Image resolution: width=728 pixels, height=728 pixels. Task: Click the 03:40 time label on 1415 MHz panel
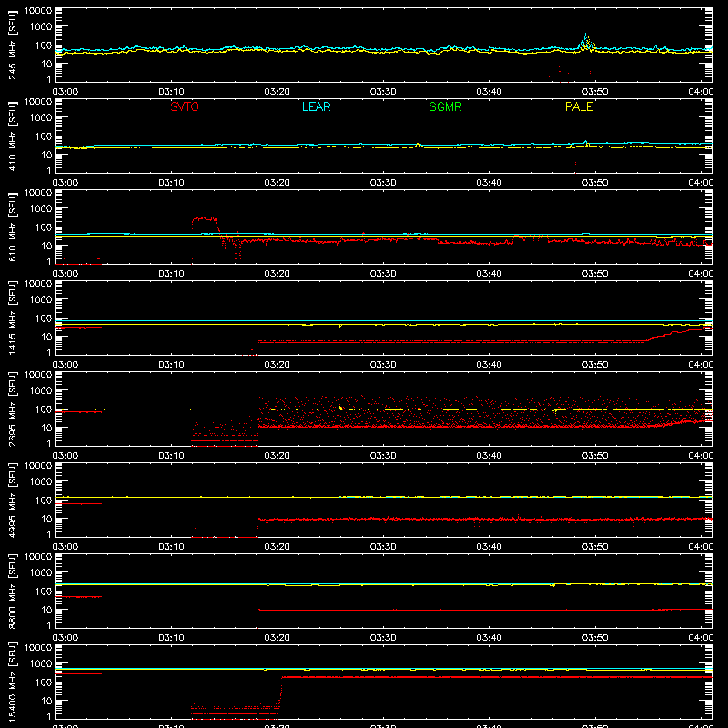point(489,365)
